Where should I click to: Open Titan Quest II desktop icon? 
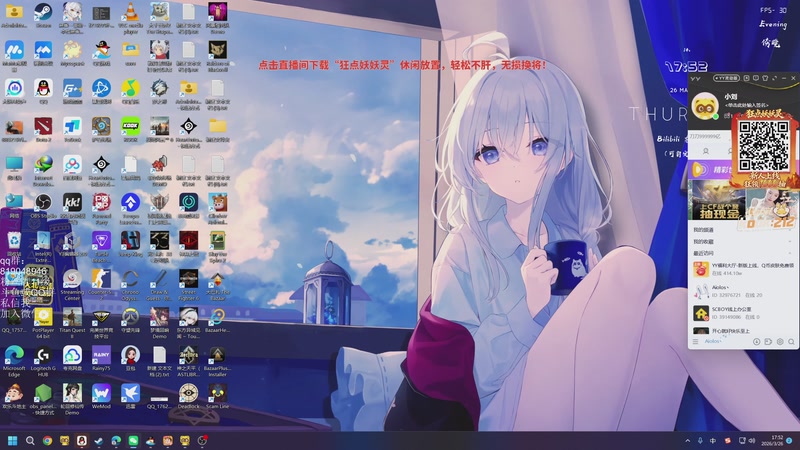[x=72, y=323]
